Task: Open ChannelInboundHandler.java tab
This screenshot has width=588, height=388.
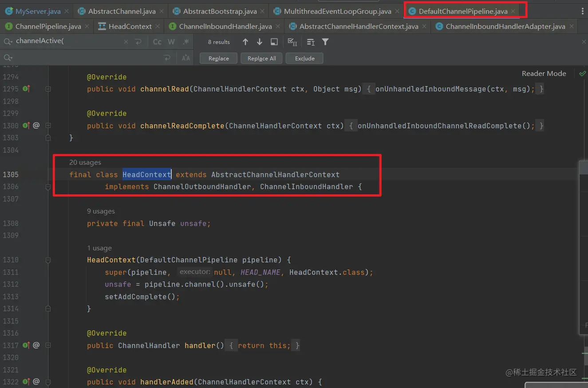Action: (x=225, y=26)
